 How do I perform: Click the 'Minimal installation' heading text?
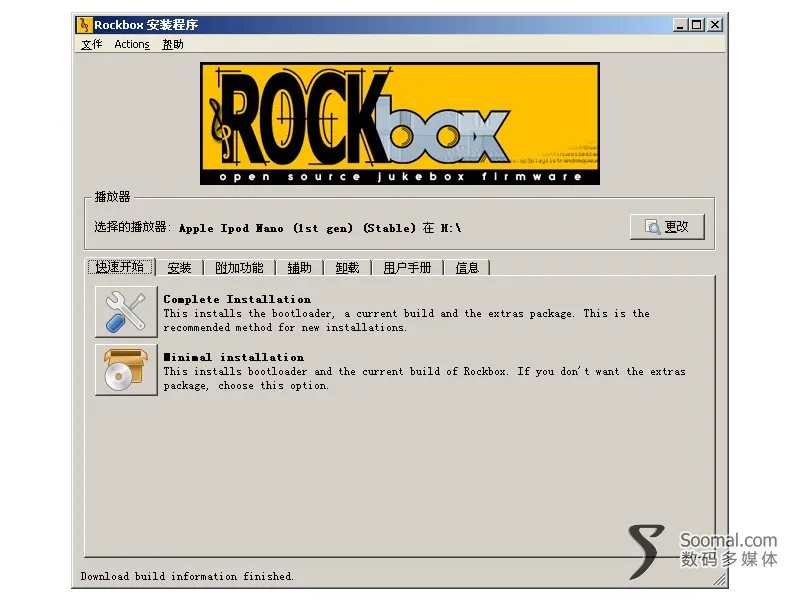click(234, 357)
